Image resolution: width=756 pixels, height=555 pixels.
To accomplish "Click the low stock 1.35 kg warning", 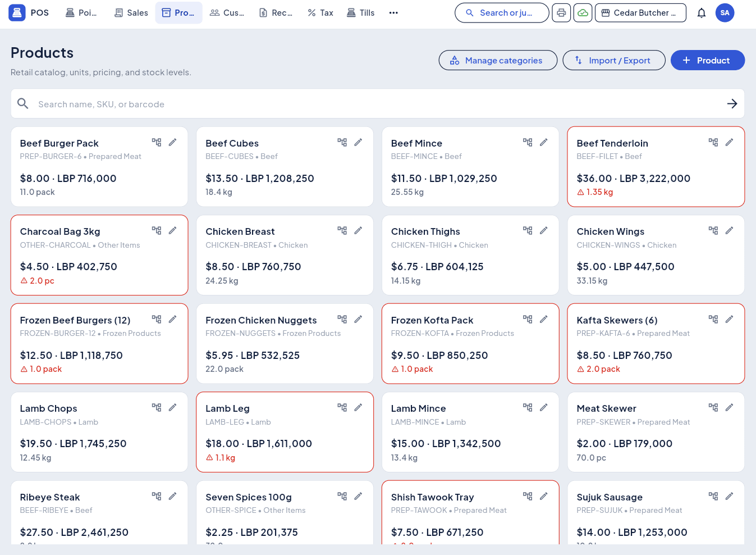I will pyautogui.click(x=595, y=192).
